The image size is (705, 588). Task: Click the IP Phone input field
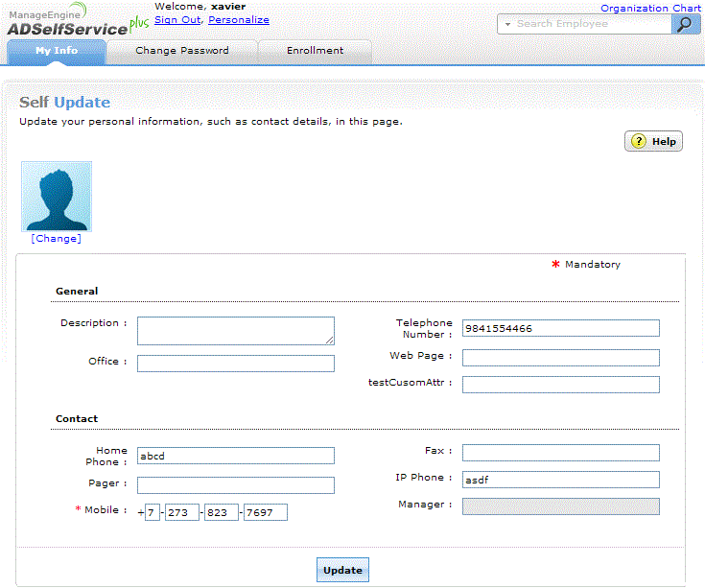[560, 480]
